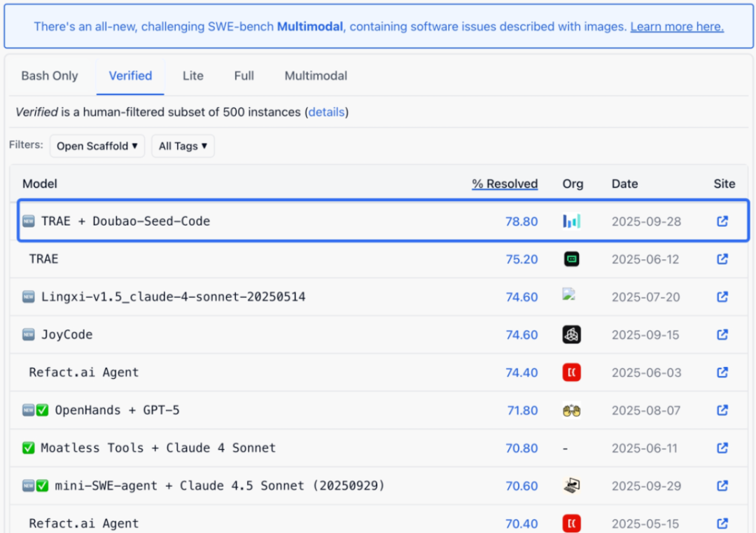Click the JoyCode org logo icon
The width and height of the screenshot is (756, 533).
572,335
